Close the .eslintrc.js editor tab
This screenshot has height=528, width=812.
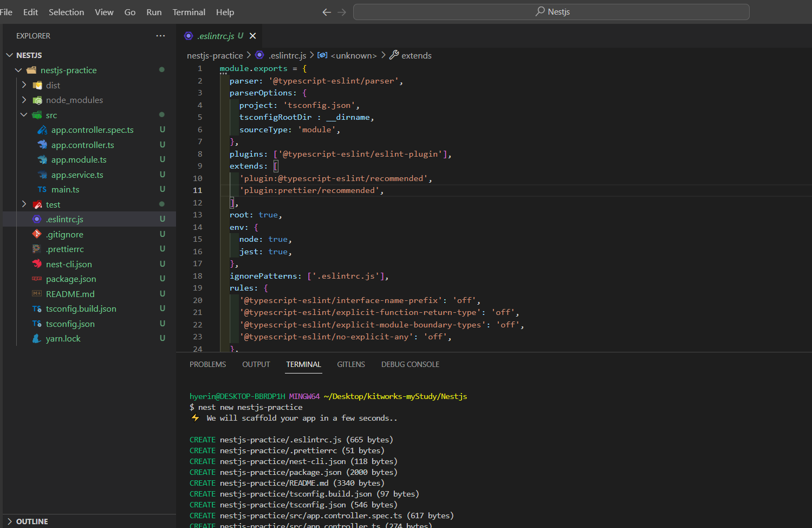point(252,36)
